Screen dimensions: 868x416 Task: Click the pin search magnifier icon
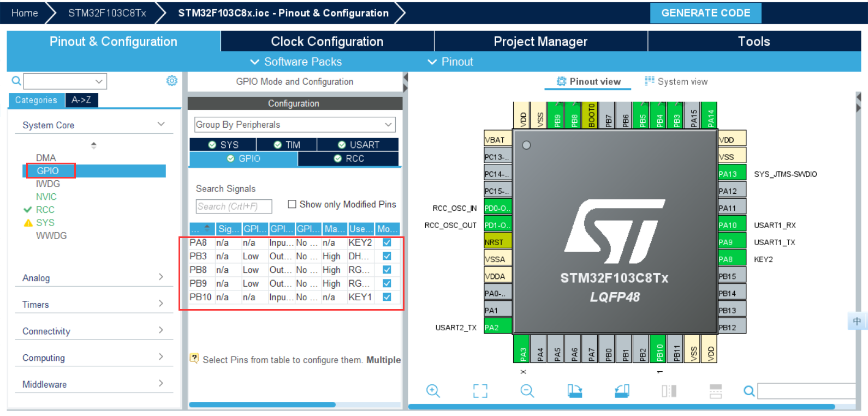[x=750, y=391]
